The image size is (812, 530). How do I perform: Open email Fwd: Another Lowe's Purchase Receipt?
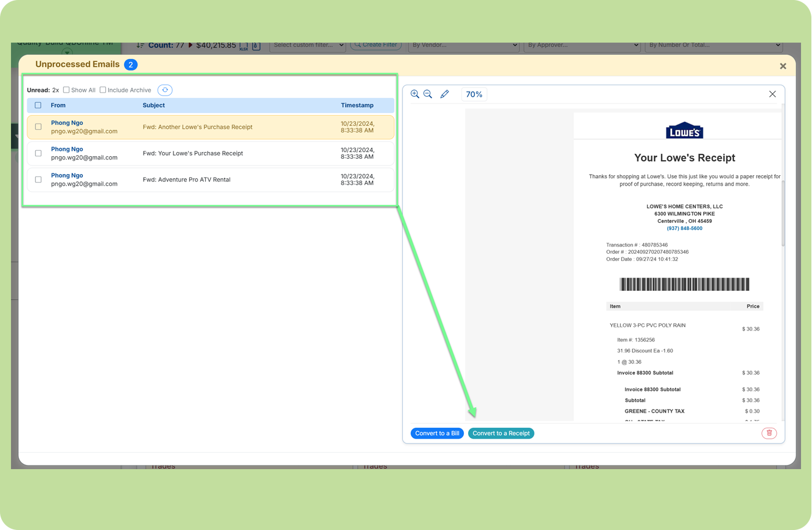click(x=211, y=127)
